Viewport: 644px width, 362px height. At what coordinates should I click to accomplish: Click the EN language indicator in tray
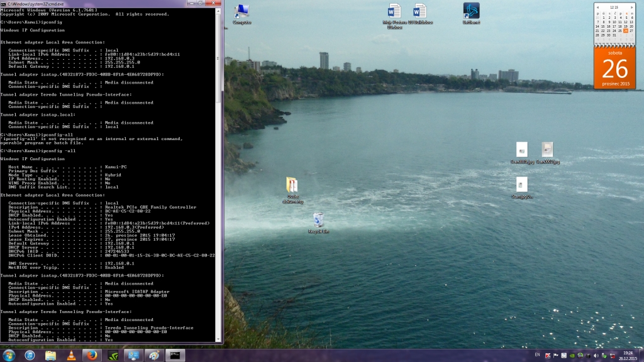click(537, 355)
